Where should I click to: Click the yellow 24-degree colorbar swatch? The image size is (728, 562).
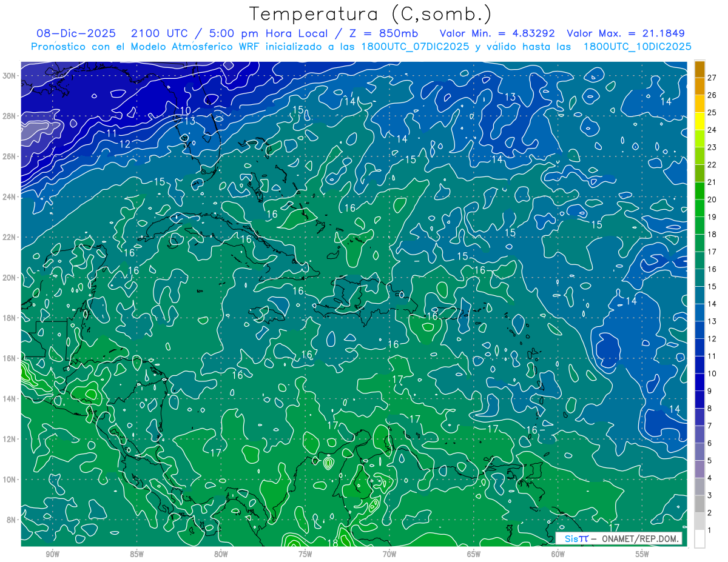[x=699, y=122]
